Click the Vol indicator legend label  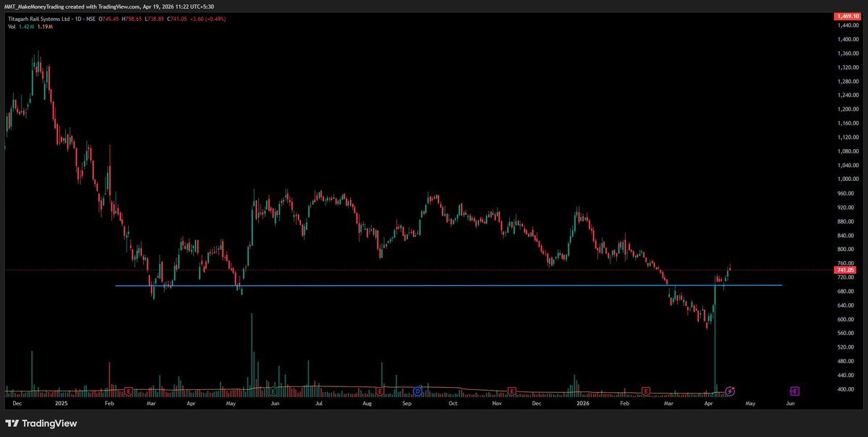[x=12, y=26]
